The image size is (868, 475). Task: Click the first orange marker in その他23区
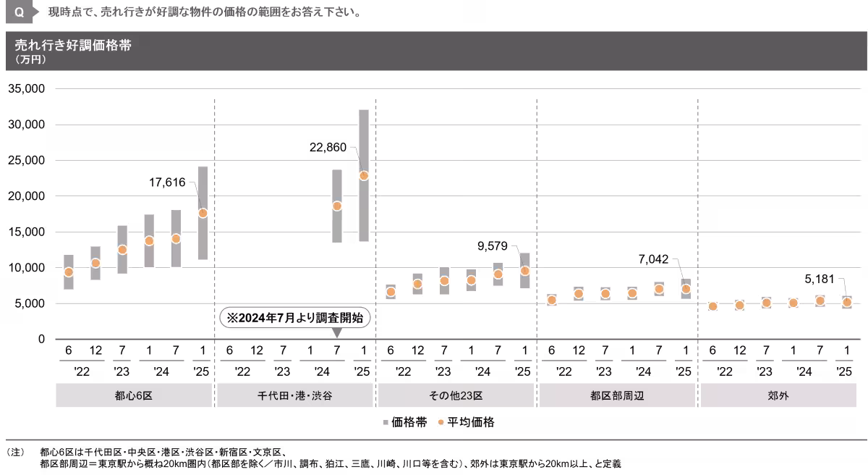391,292
